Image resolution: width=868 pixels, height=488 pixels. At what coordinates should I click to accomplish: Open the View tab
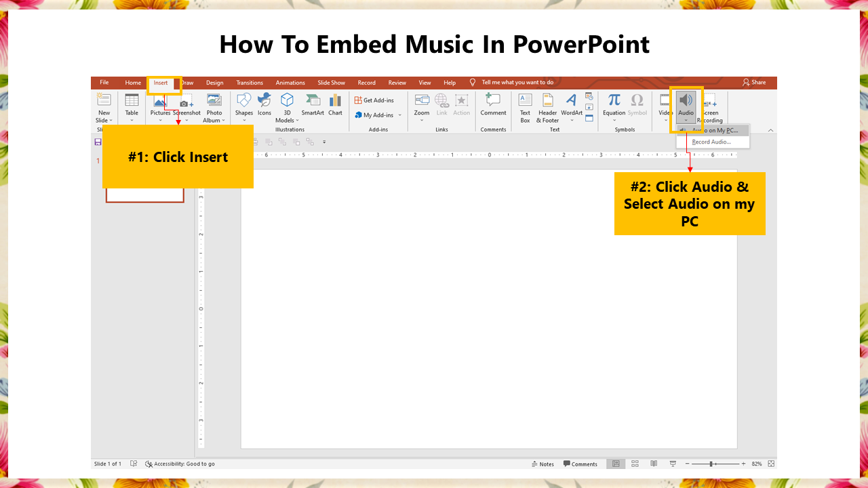point(425,83)
